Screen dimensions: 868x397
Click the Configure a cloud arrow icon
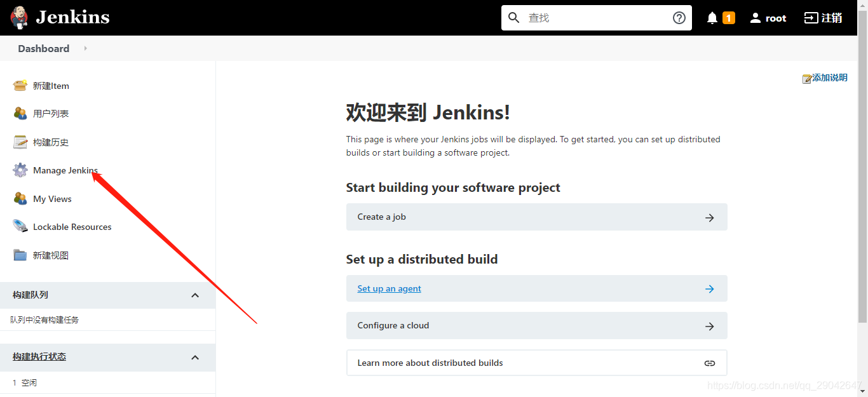[710, 326]
